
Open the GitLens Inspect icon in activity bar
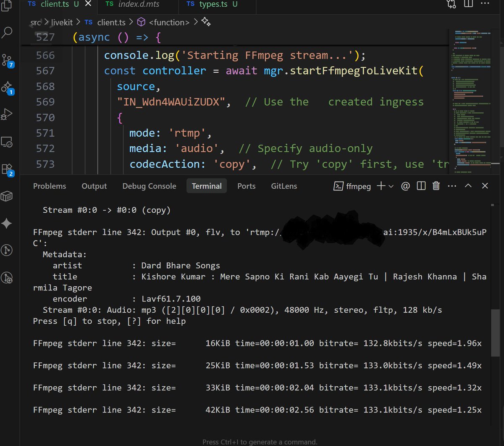click(x=7, y=277)
